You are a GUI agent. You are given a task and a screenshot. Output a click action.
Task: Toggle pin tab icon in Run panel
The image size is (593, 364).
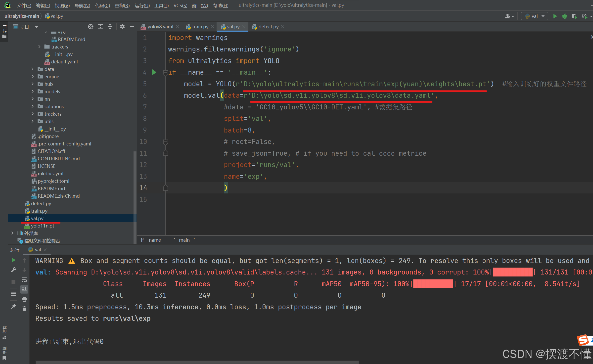(x=14, y=306)
